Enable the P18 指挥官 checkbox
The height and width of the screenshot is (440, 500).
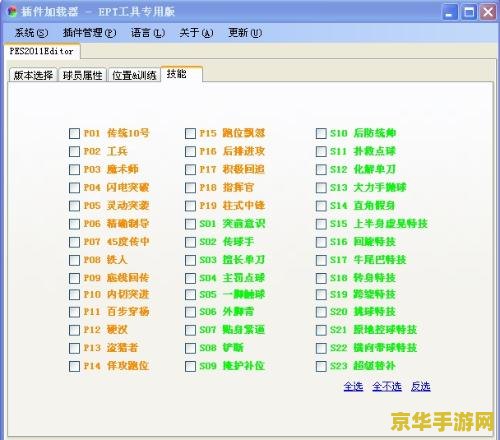(190, 188)
